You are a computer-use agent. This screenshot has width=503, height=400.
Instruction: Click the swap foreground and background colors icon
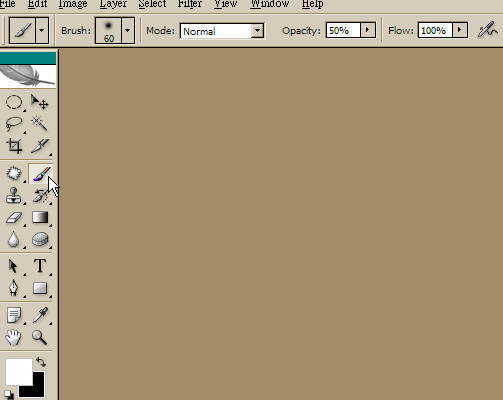tap(41, 362)
